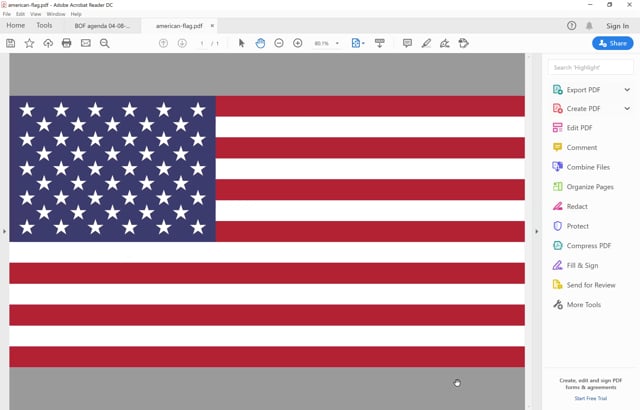Send file by email envelope icon
This screenshot has width=640, height=410.
pos(85,43)
